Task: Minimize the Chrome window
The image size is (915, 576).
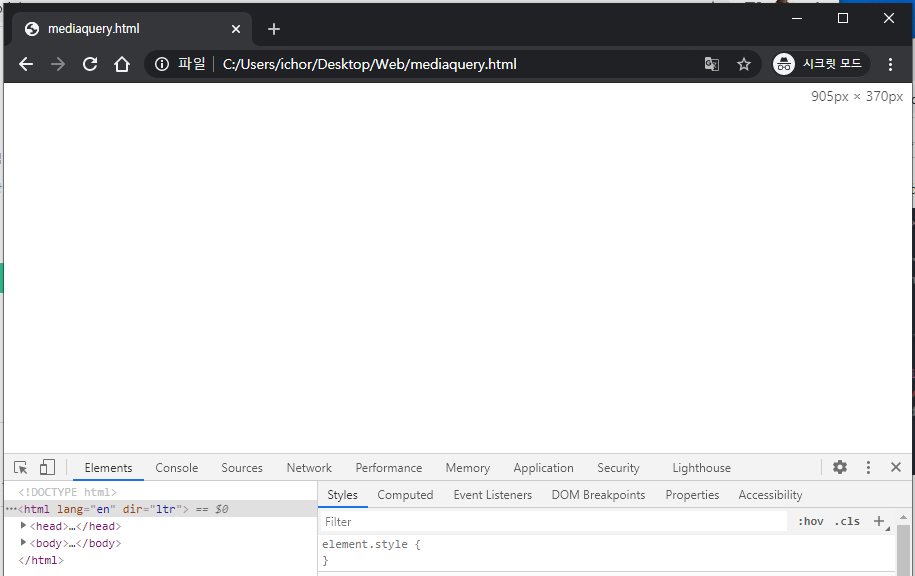Action: point(797,18)
